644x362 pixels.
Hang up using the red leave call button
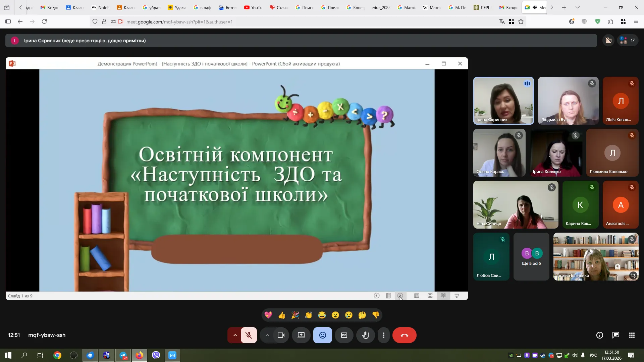404,335
